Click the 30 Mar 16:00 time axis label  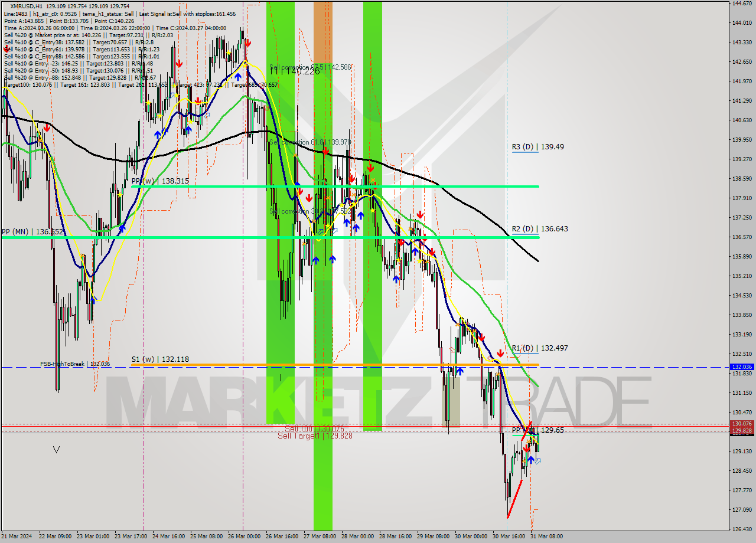coord(509,537)
